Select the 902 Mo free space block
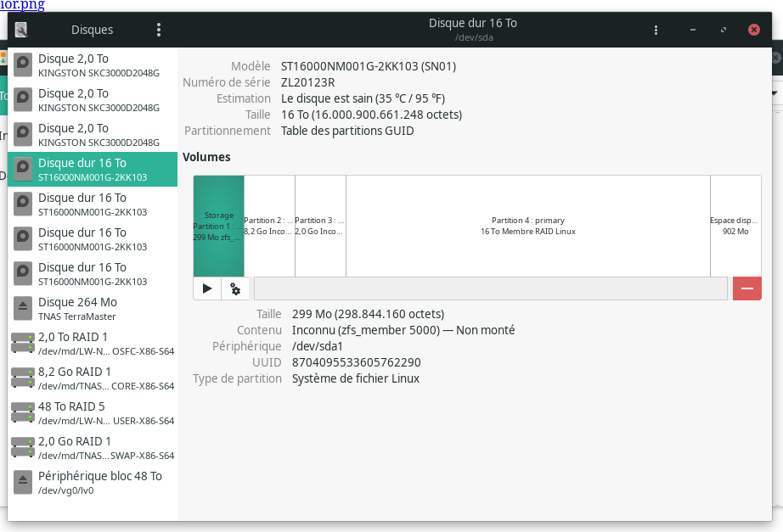This screenshot has width=783, height=532. click(735, 226)
